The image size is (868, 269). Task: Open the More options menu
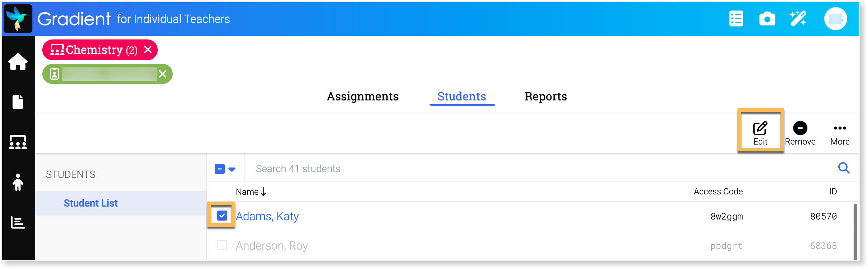pos(840,133)
